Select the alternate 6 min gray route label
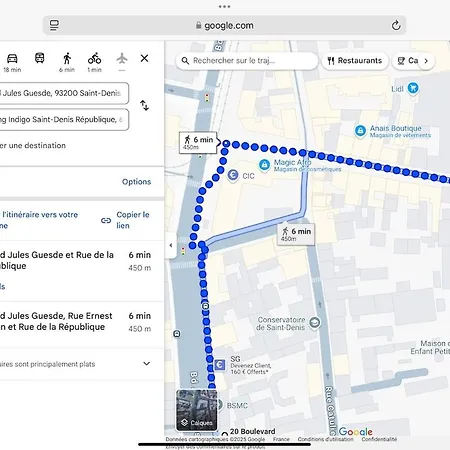The height and width of the screenshot is (450, 450). (x=296, y=234)
